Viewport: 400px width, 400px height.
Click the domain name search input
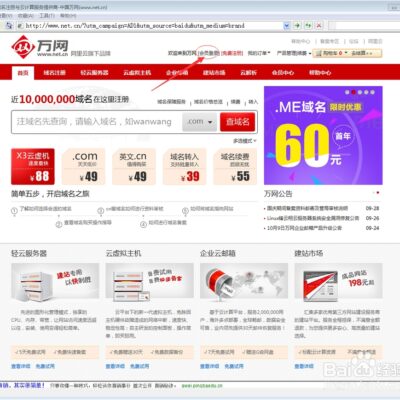tap(97, 122)
